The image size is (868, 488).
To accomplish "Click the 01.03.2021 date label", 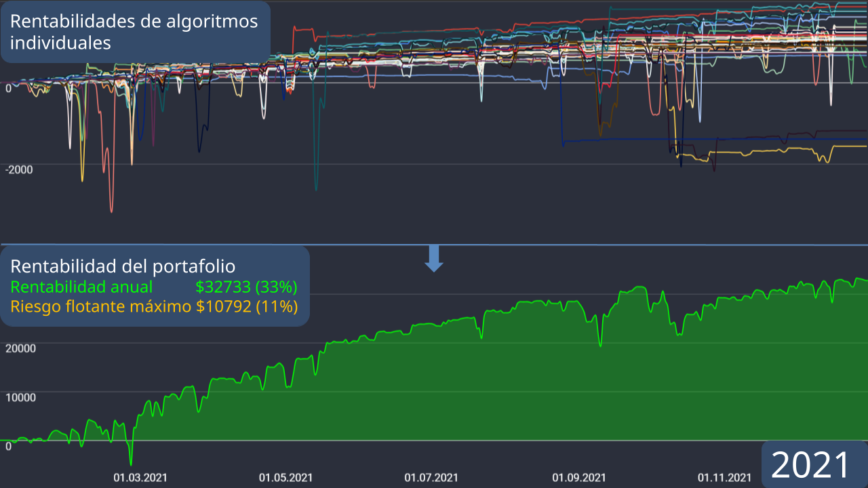I will point(140,477).
